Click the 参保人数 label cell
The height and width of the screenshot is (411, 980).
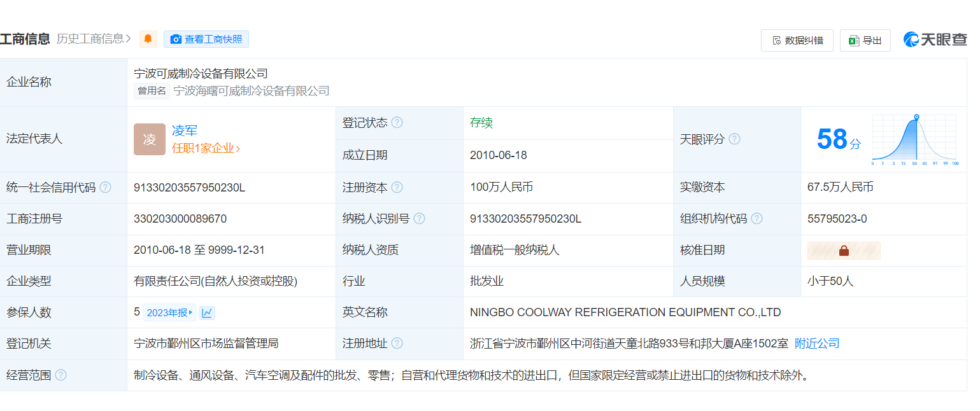[x=64, y=312]
